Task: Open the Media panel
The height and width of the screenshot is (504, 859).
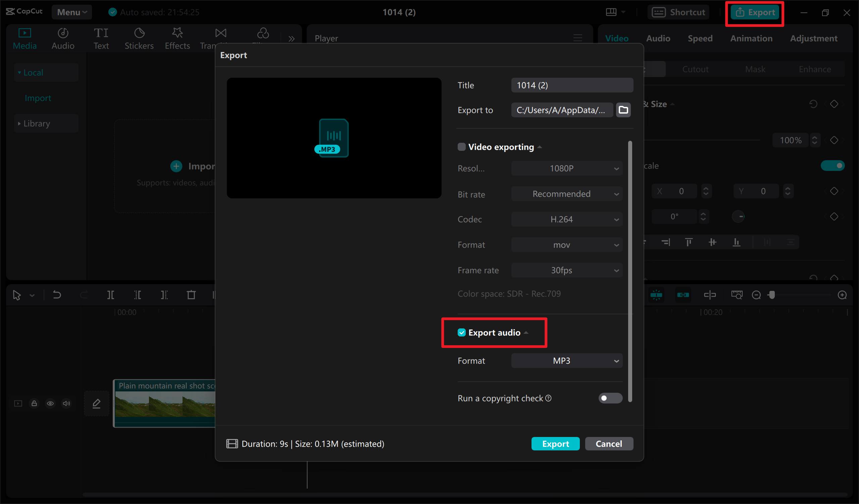Action: (24, 38)
